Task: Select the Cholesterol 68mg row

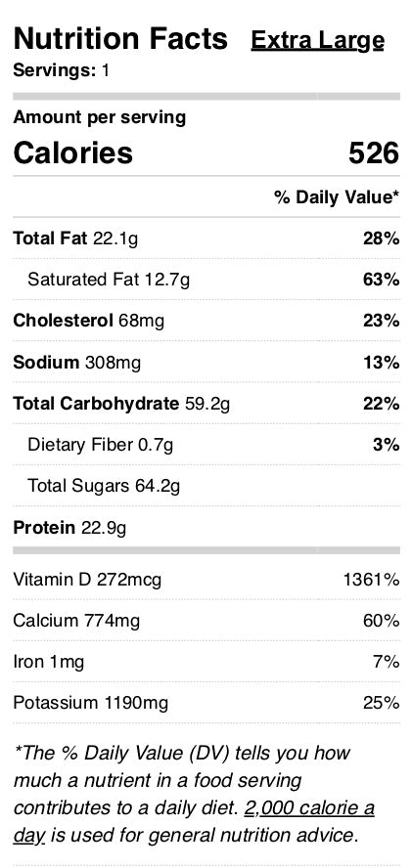Action: click(206, 321)
